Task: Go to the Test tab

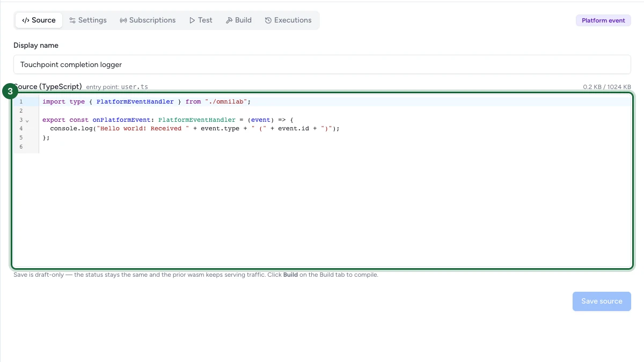Action: (201, 20)
